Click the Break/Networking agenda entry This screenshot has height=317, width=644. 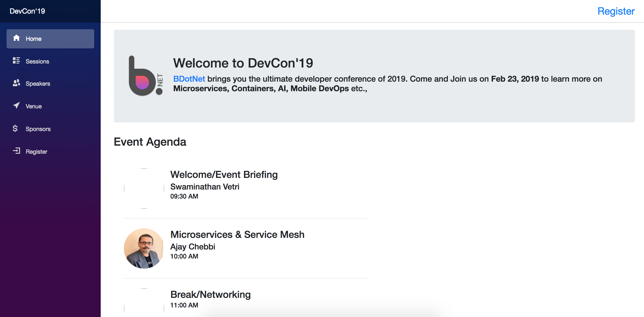[210, 295]
